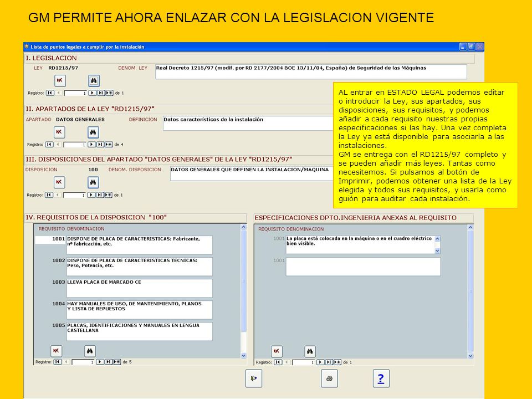Click the DENOM. LEY text field
The height and width of the screenshot is (399, 532).
pos(311,71)
